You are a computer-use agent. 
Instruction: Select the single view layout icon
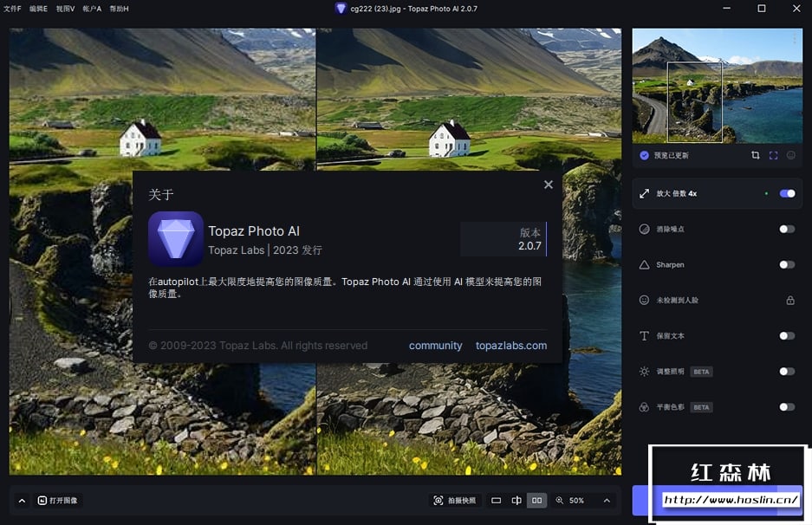pos(496,501)
